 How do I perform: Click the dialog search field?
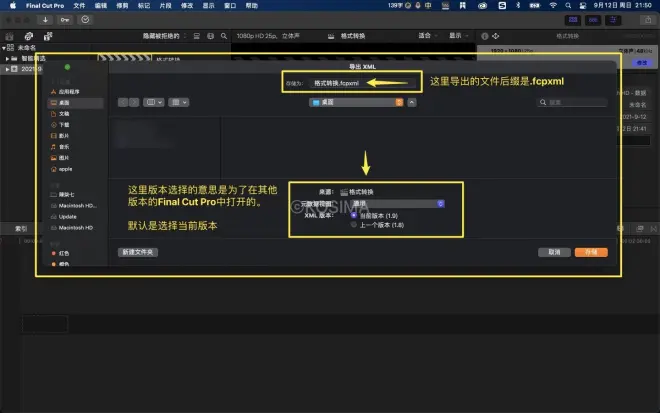pyautogui.click(x=572, y=102)
